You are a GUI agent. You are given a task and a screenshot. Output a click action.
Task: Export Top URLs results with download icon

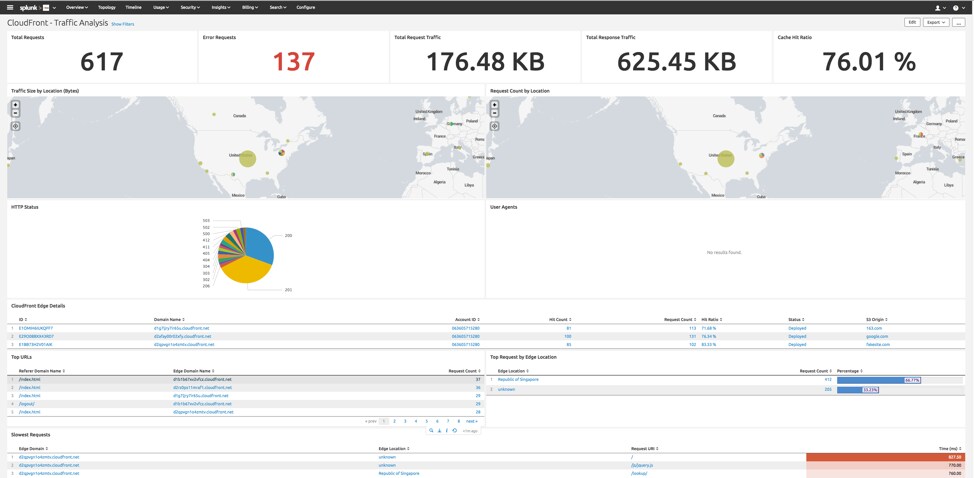pos(440,430)
